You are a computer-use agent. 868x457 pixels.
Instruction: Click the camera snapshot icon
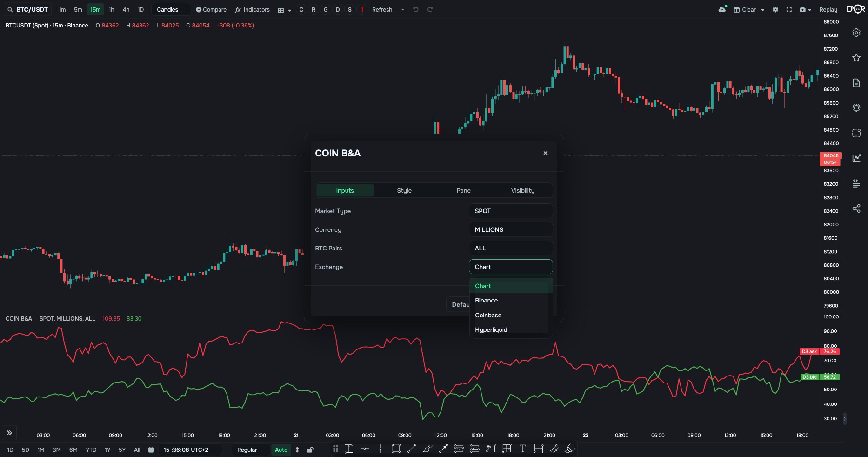coord(802,9)
